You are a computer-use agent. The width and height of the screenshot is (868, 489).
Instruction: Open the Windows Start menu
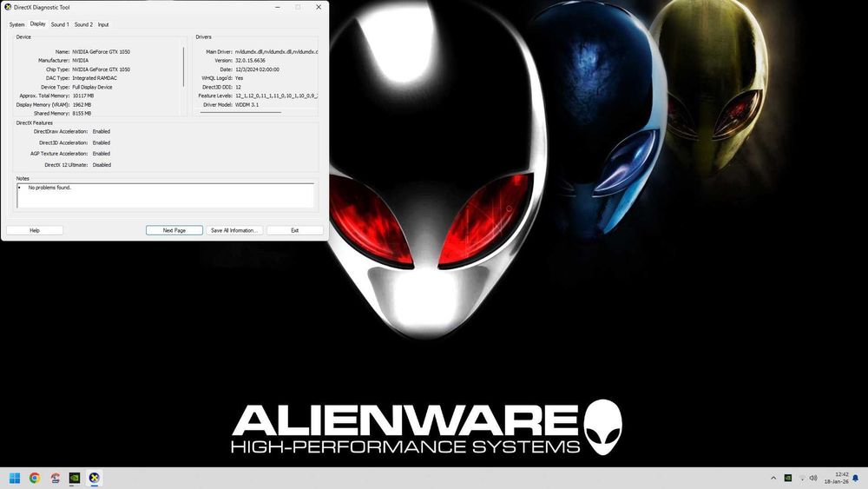click(15, 478)
